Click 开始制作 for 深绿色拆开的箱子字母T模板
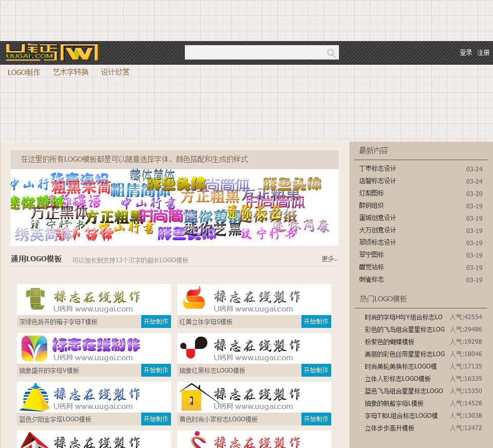The height and width of the screenshot is (448, 493). click(156, 321)
